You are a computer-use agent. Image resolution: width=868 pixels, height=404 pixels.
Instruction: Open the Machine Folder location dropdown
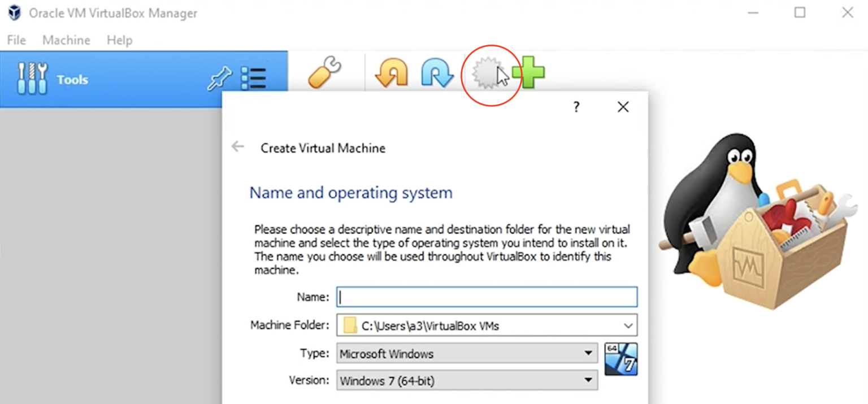point(627,325)
